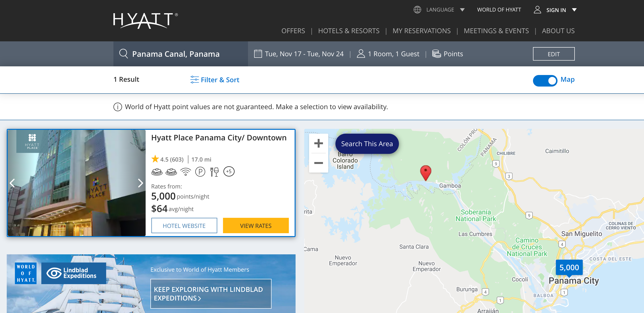Click the Points coins icon
Viewport: 644px width, 313px height.
pyautogui.click(x=436, y=54)
